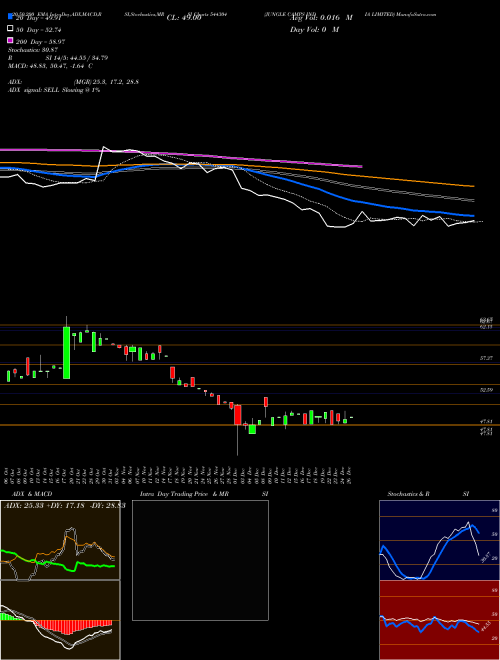The width and height of the screenshot is (500, 660).
Task: Click the orange moving average line's right end
Action: [x=473, y=186]
